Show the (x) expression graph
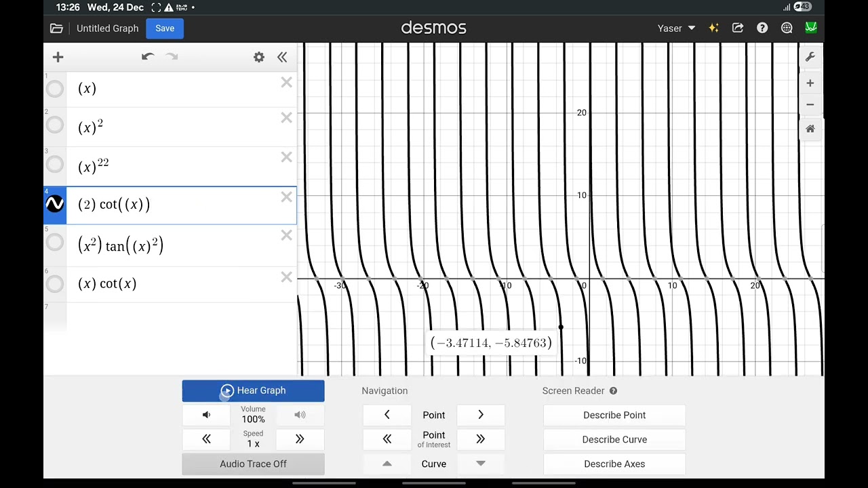This screenshot has height=488, width=868. point(55,89)
